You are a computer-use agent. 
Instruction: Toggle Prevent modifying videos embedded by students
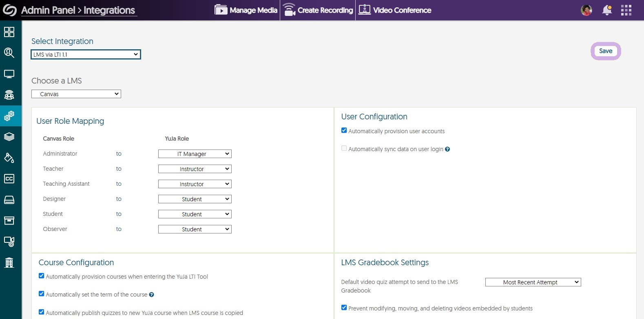point(344,308)
